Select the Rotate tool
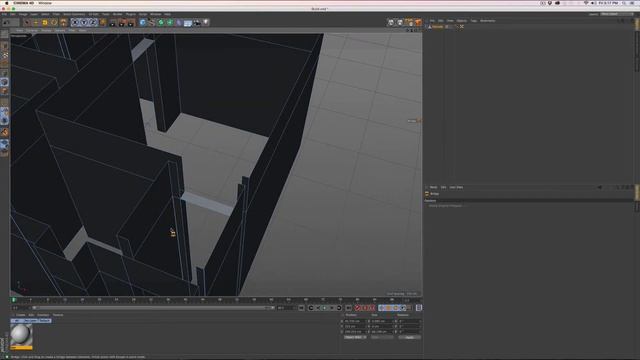The image size is (640, 360). coord(54,23)
